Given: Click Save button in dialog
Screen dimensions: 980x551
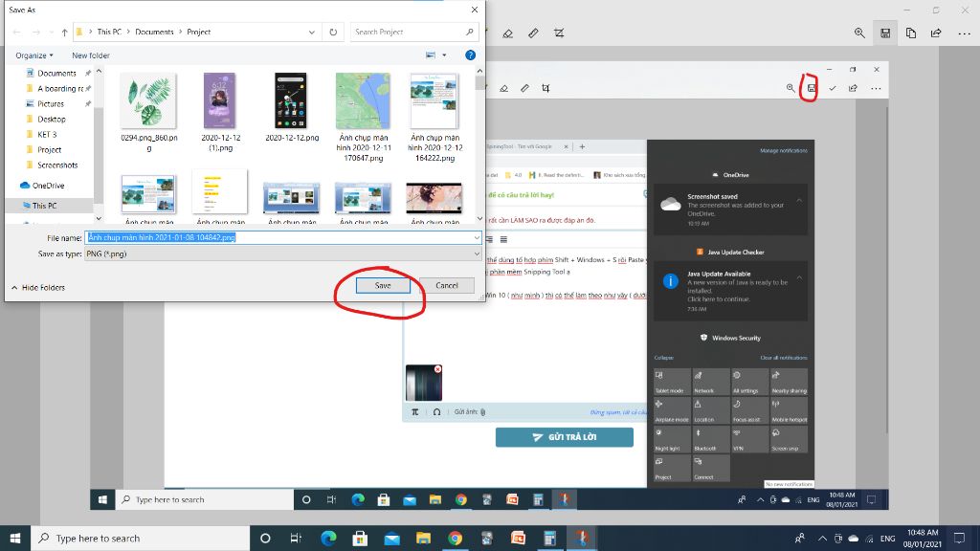Looking at the screenshot, I should (x=383, y=285).
